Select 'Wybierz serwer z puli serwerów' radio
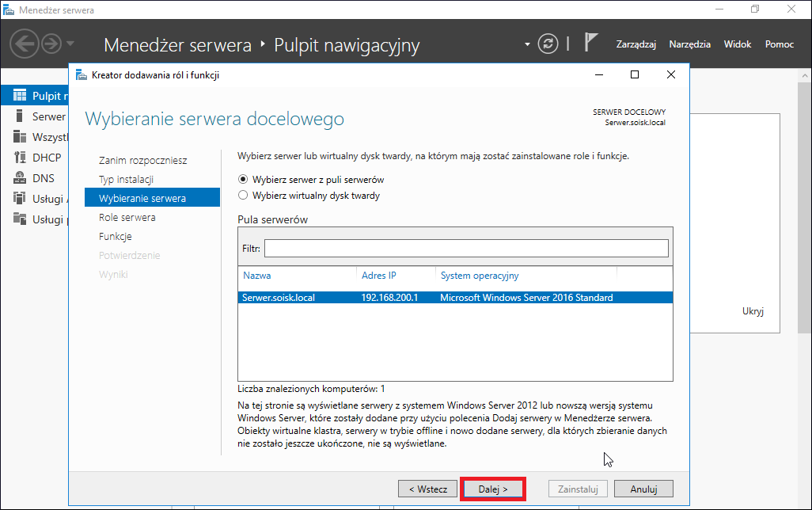 243,179
